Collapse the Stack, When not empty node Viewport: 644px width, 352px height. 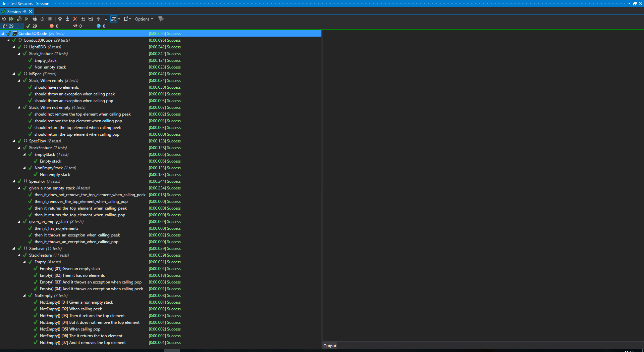click(x=19, y=107)
